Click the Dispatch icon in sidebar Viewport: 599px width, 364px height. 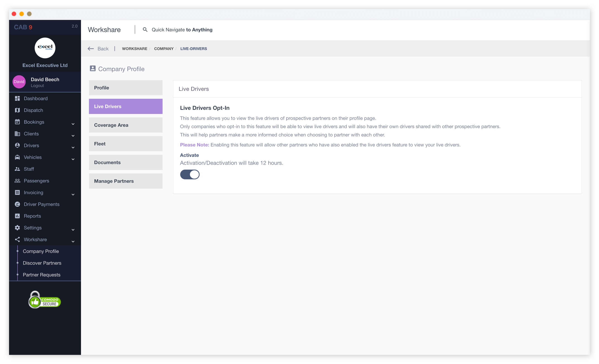pos(17,110)
